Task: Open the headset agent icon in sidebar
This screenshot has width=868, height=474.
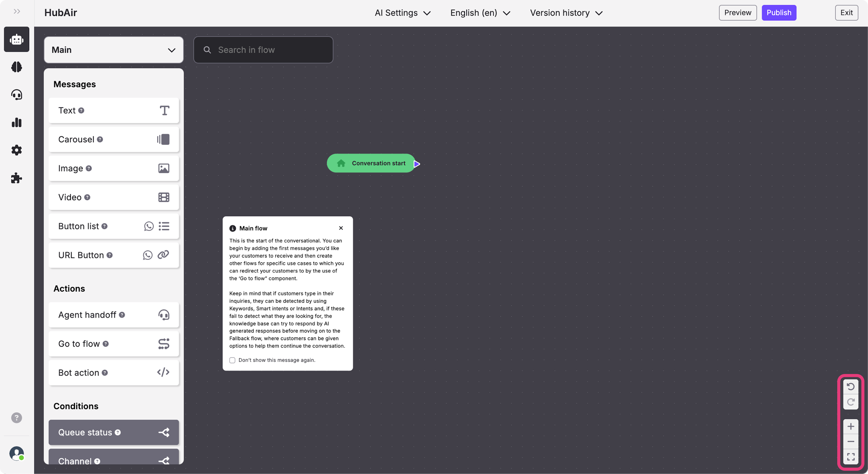Action: [17, 95]
